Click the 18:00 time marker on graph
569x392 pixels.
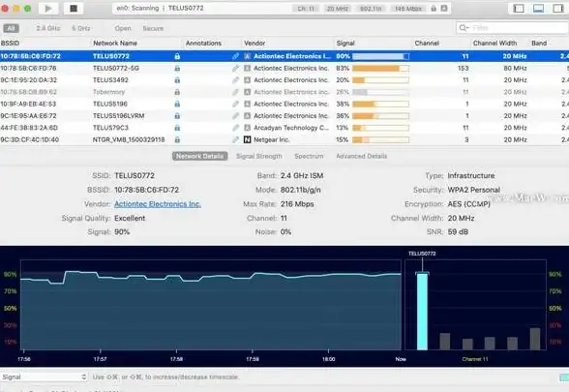click(x=328, y=359)
